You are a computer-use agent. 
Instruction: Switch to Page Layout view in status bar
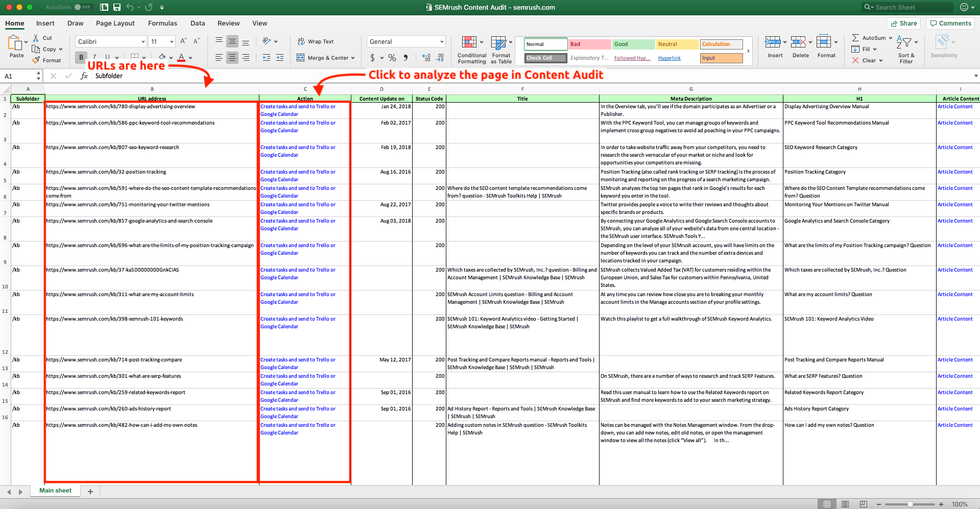click(845, 504)
